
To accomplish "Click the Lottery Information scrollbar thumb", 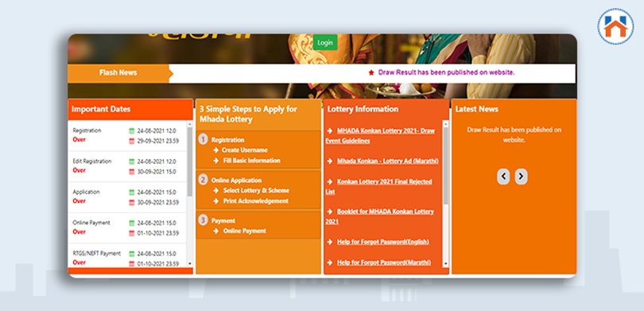I will coord(445,165).
